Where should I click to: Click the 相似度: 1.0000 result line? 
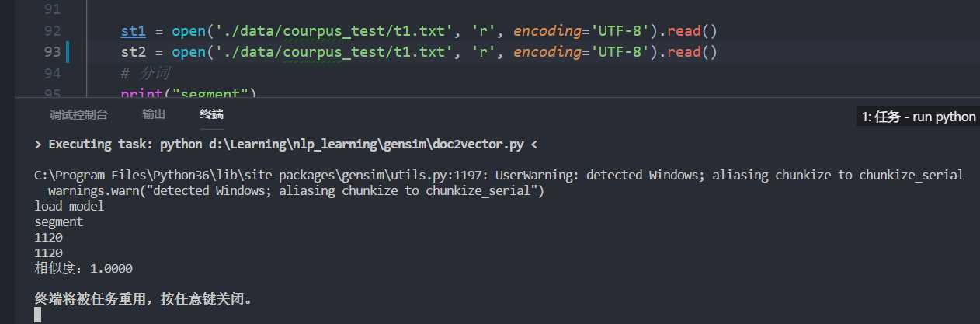click(x=84, y=269)
